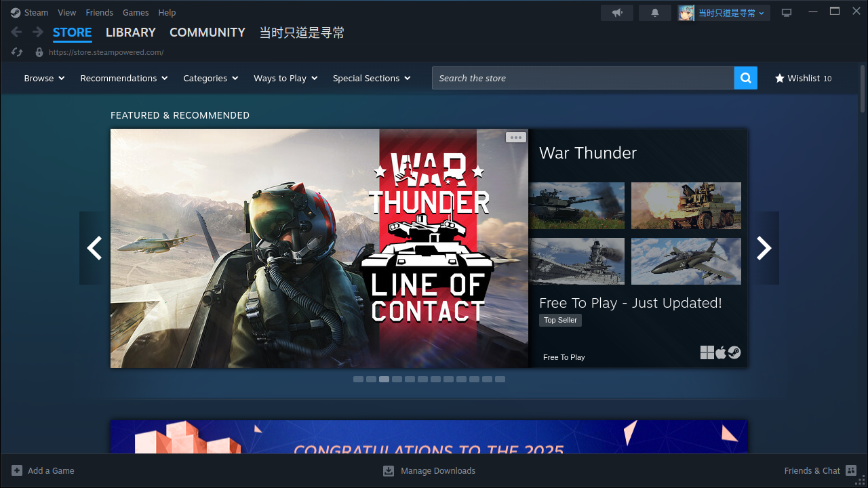Screen dimensions: 868x488
Task: Click the page reload icon beside URL
Action: pyautogui.click(x=18, y=52)
